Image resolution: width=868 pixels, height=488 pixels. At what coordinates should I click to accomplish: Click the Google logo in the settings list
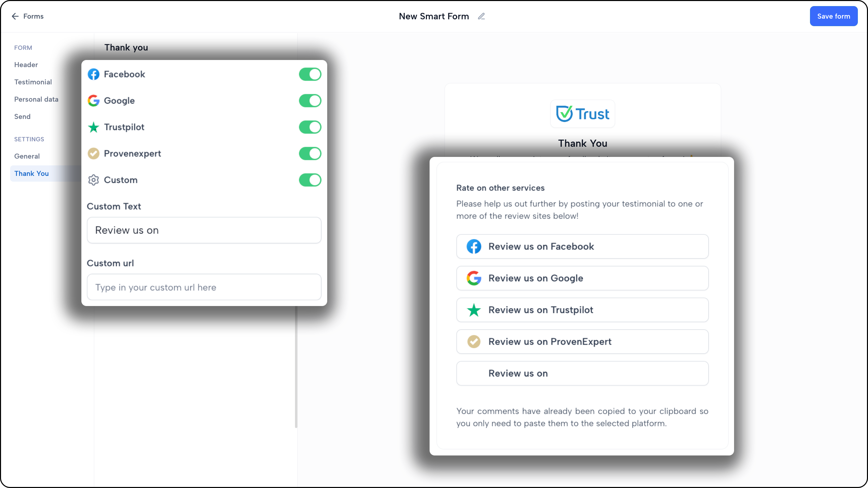(94, 101)
